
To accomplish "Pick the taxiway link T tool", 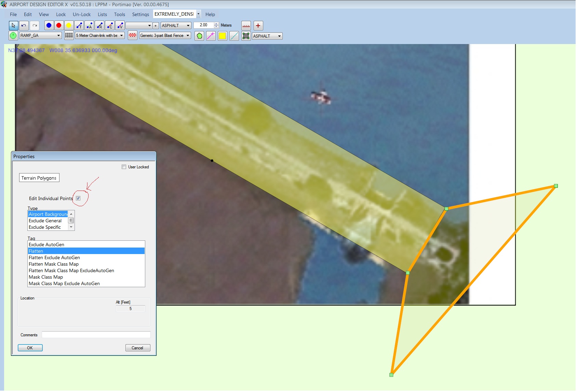I will pos(79,26).
